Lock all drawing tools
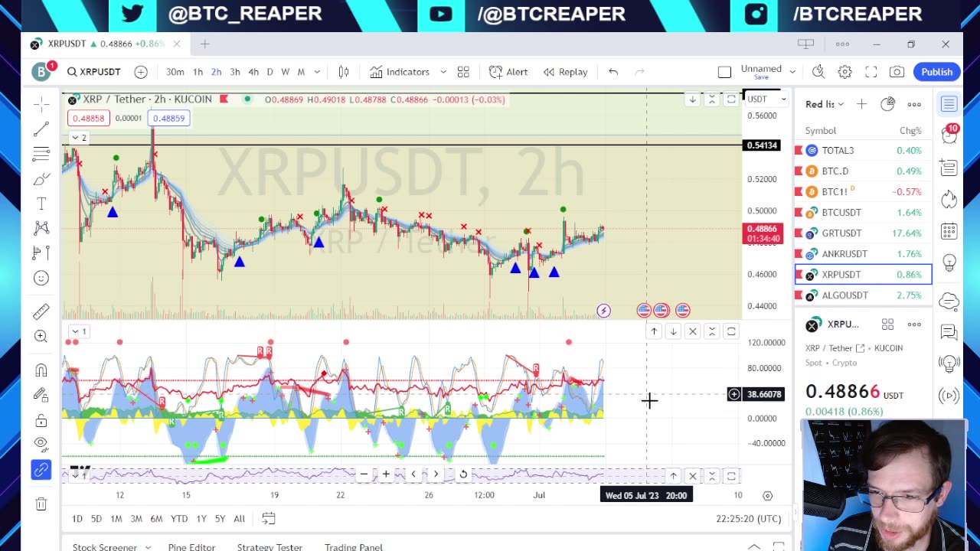980x551 pixels. (41, 420)
